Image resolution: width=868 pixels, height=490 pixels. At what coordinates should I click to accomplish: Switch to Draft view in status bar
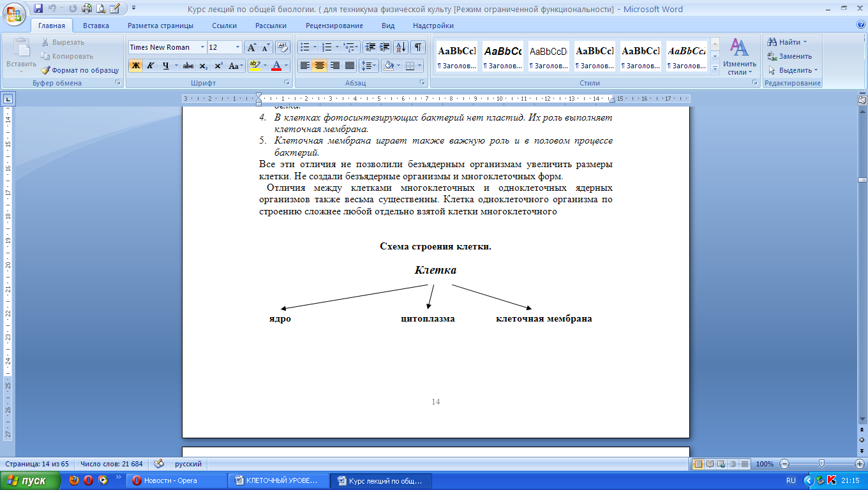[x=744, y=464]
